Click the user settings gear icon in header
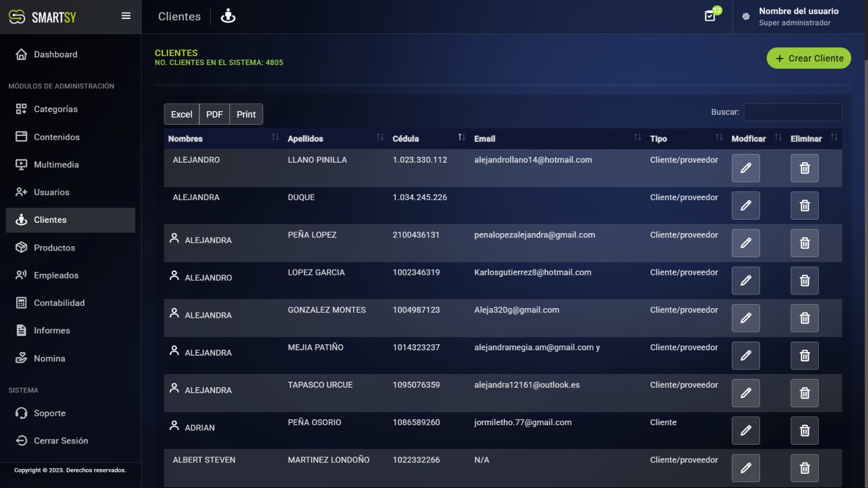Viewport: 868px width, 488px height. 746,16
